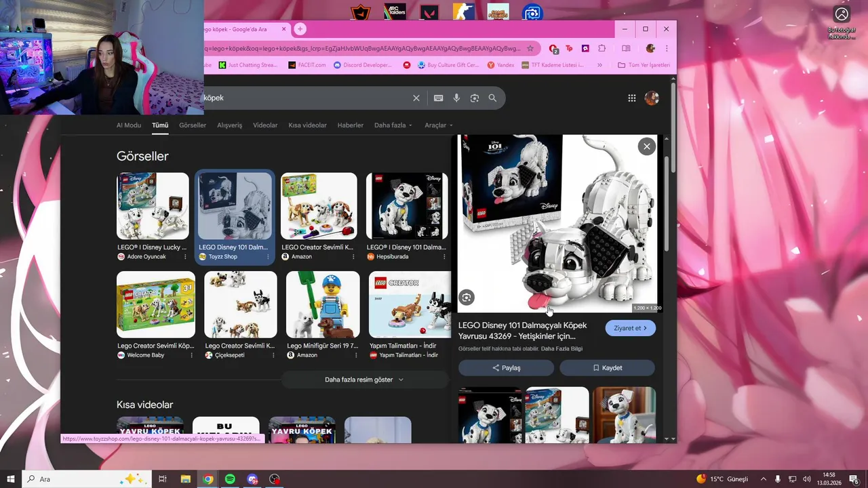Switch to the Videolar tab
This screenshot has height=488, width=868.
[265, 125]
